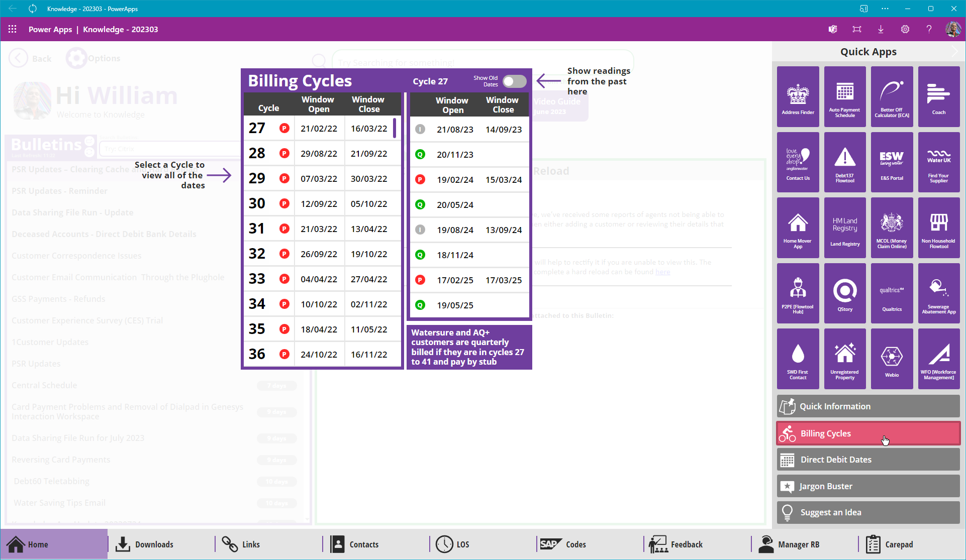Image resolution: width=966 pixels, height=560 pixels.
Task: Open the Jargon Buster panel
Action: point(868,486)
